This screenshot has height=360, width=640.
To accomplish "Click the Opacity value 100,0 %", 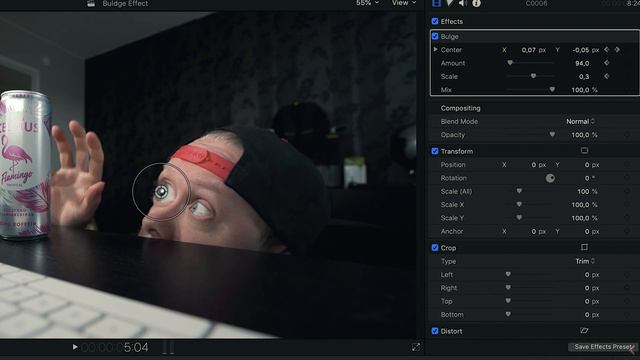I will [x=584, y=135].
